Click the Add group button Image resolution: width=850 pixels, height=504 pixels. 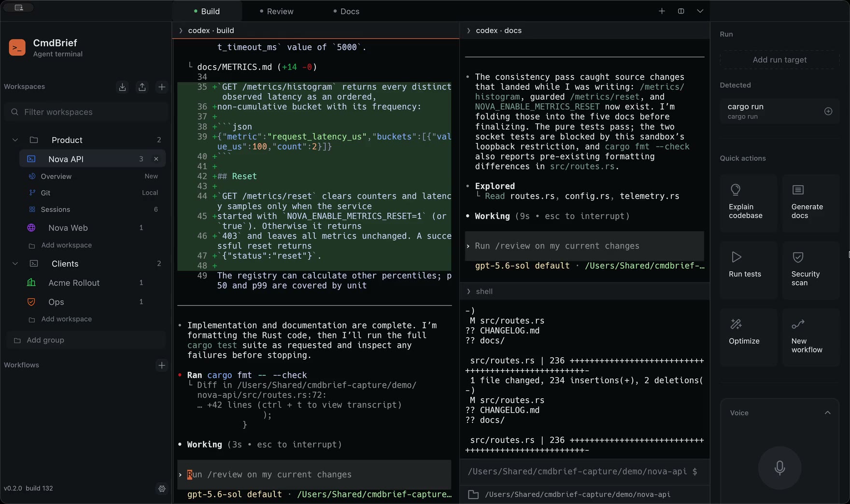coord(86,340)
